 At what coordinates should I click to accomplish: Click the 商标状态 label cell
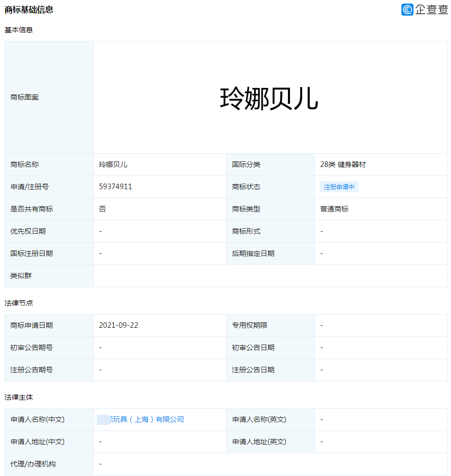pos(248,187)
